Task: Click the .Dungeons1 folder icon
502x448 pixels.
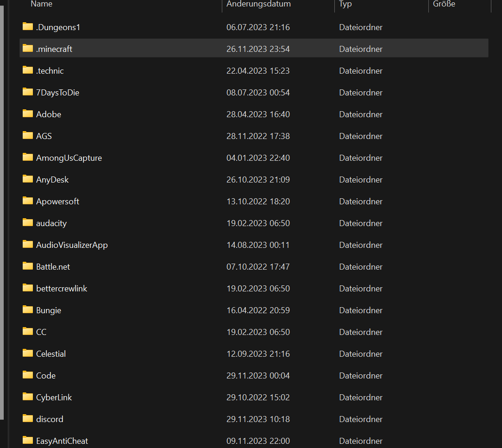Action: pyautogui.click(x=28, y=26)
